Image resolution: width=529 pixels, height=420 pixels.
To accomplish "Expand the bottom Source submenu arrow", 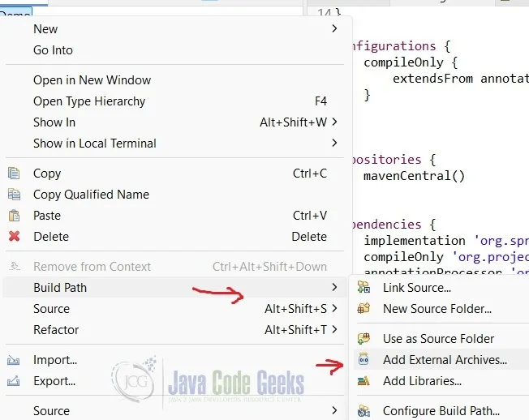I will pos(334,410).
